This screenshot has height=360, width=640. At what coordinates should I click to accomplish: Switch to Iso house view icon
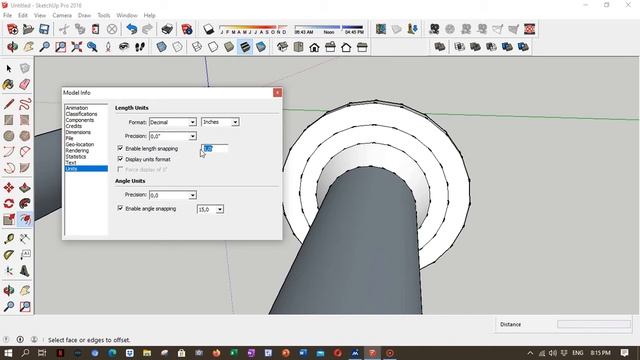click(x=282, y=47)
